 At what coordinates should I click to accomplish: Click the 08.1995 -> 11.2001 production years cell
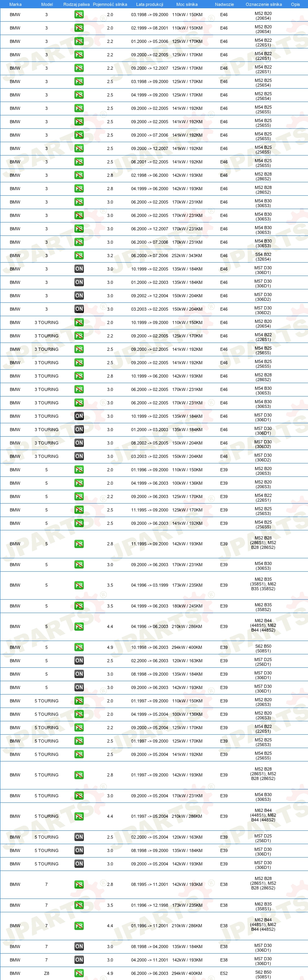(150, 884)
